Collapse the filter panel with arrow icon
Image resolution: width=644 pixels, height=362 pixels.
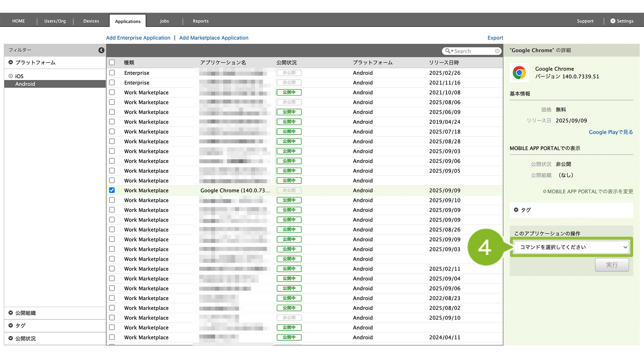[x=101, y=50]
